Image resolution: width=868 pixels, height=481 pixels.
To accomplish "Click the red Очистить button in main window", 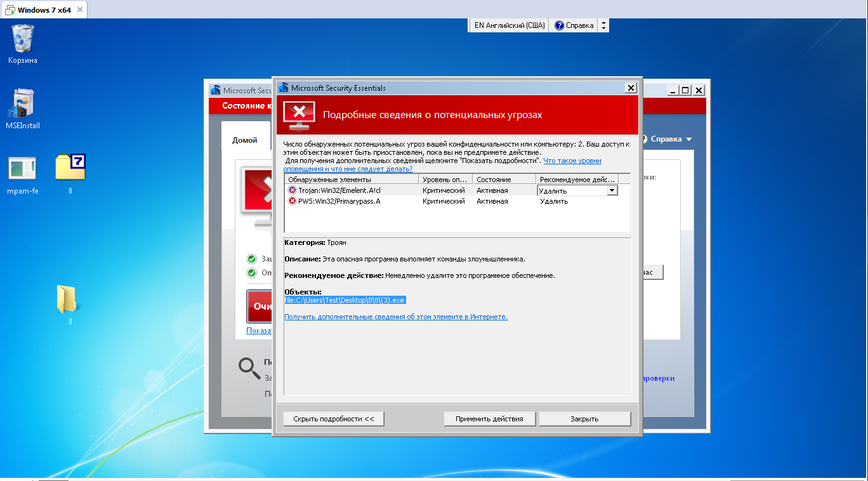I will tap(260, 306).
